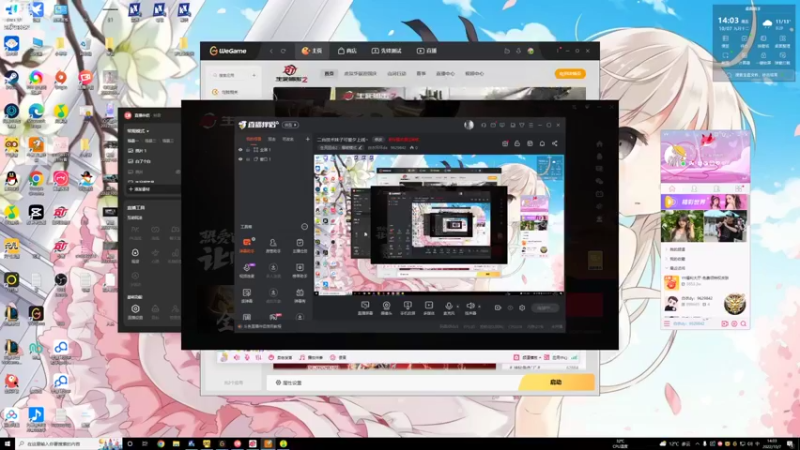
Task: Expand the WeGame search dropdown arrow
Action: 254,75
